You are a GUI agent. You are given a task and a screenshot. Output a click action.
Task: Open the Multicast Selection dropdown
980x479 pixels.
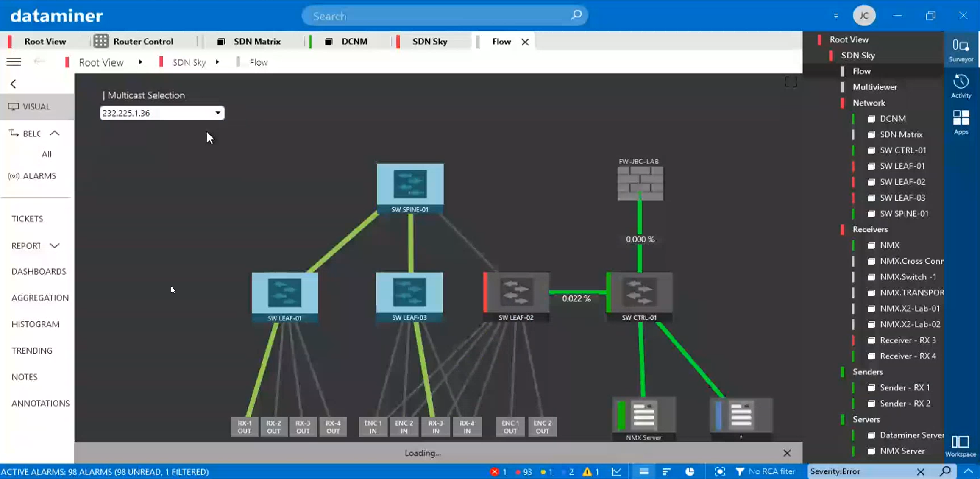[162, 113]
